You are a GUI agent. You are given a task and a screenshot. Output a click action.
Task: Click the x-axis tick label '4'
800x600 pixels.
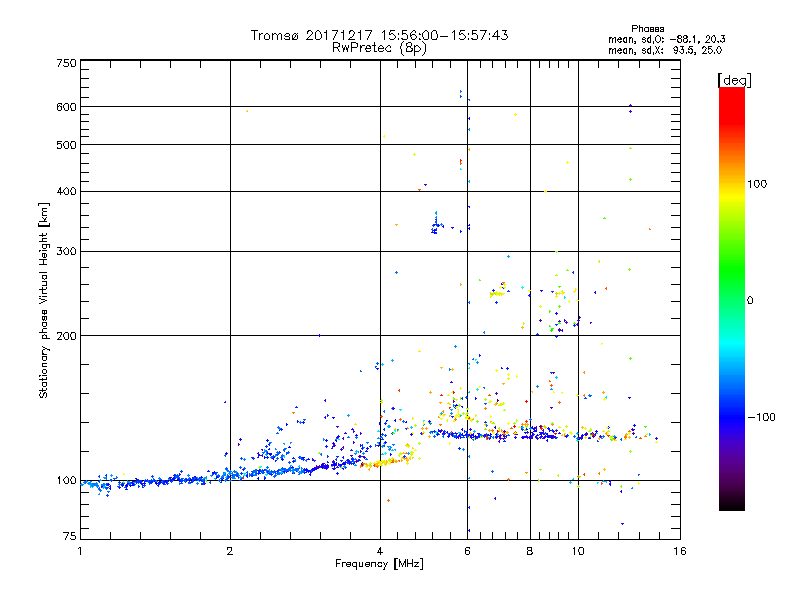pyautogui.click(x=380, y=551)
